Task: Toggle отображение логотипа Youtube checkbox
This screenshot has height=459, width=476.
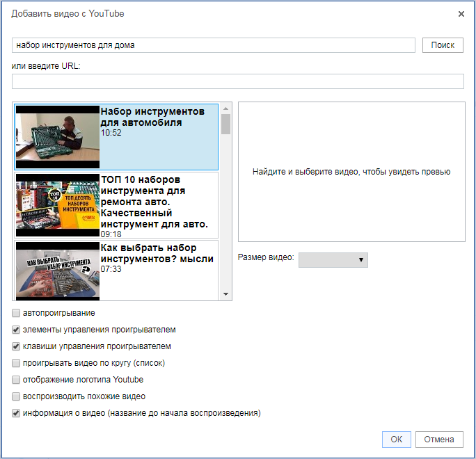Action: [16, 380]
